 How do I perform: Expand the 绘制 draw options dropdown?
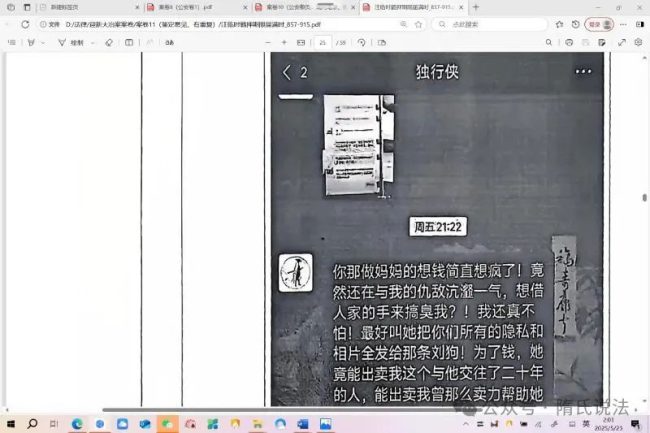tap(92, 43)
